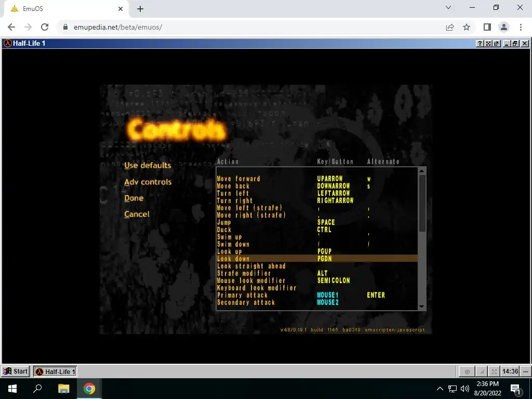Click RIGHTARROW key binding
Image resolution: width=532 pixels, height=399 pixels.
coord(335,201)
